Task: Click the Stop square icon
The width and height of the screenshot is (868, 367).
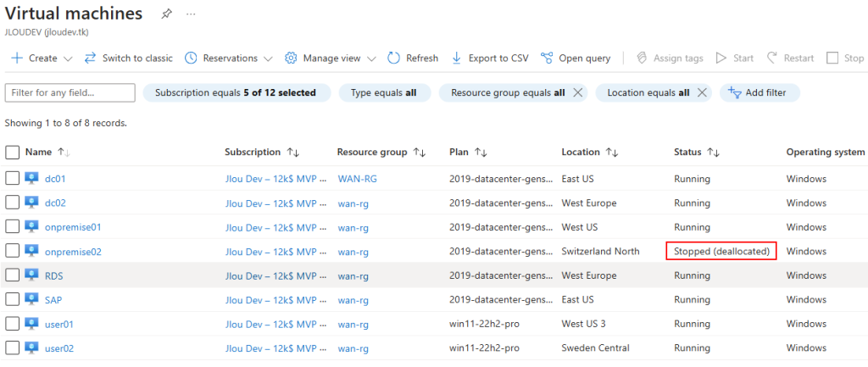Action: pyautogui.click(x=832, y=58)
